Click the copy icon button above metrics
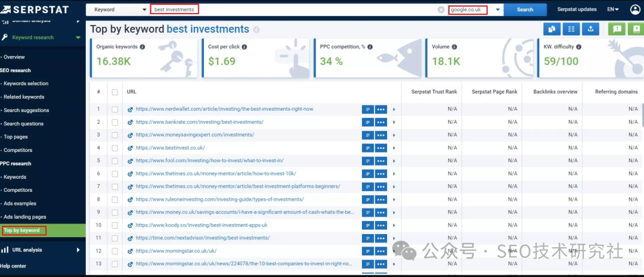The height and width of the screenshot is (277, 644). pos(552,29)
